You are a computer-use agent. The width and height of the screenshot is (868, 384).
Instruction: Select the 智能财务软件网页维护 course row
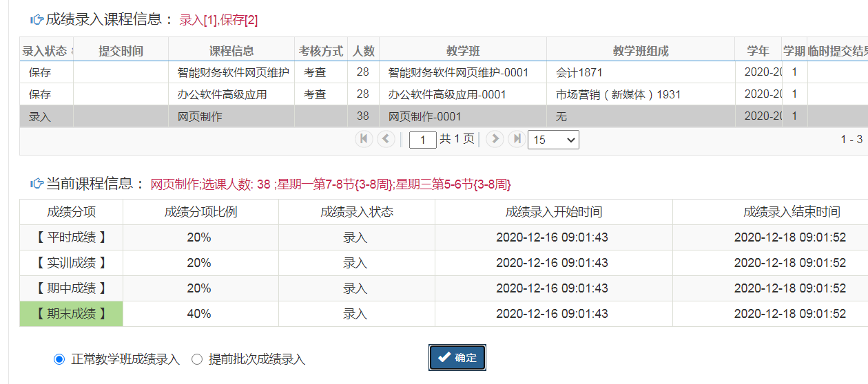point(233,72)
